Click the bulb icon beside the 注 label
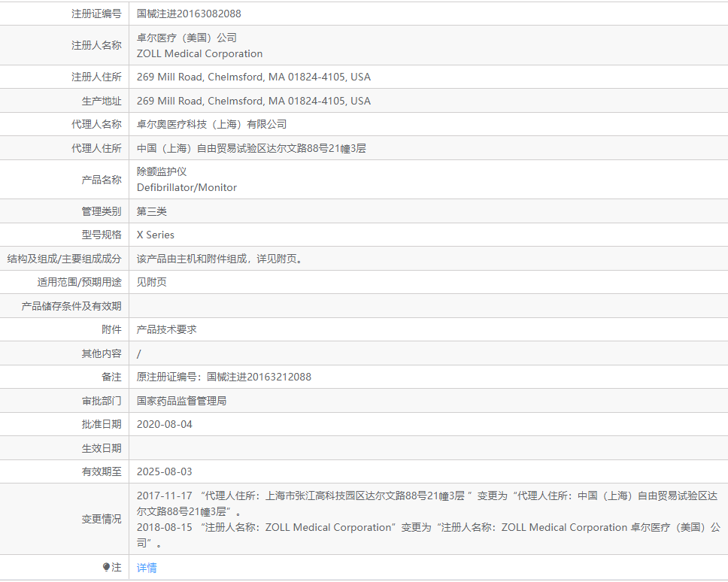The image size is (728, 582). (106, 567)
